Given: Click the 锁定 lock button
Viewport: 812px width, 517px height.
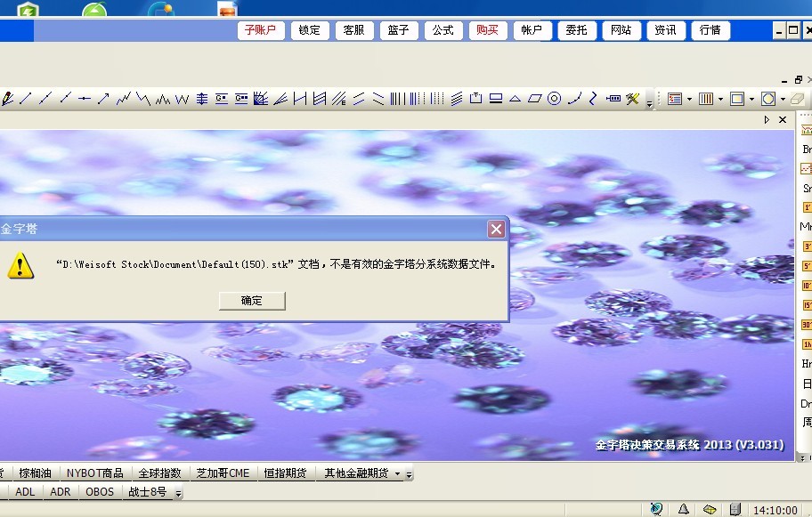Looking at the screenshot, I should (x=309, y=30).
